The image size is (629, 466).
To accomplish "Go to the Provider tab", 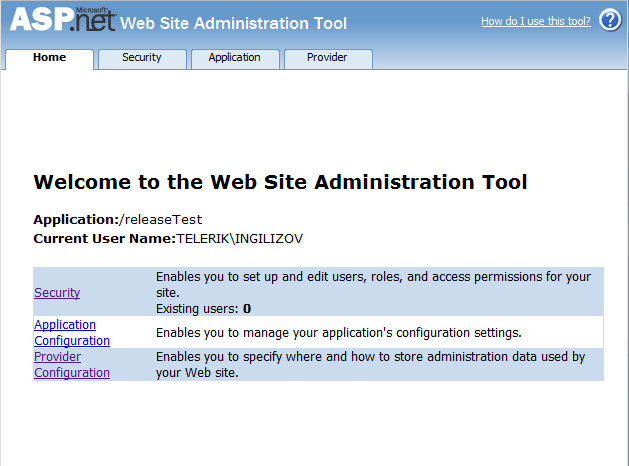I will click(x=327, y=58).
